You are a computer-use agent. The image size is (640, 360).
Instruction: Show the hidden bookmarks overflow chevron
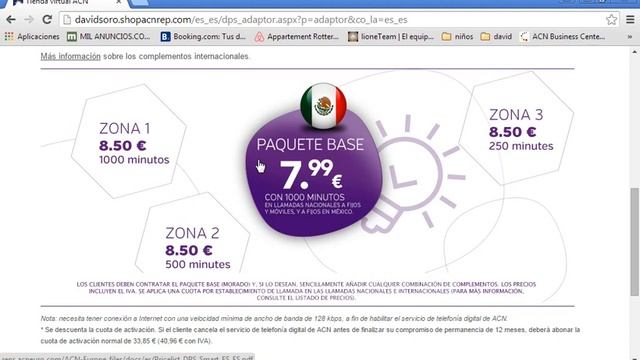630,37
